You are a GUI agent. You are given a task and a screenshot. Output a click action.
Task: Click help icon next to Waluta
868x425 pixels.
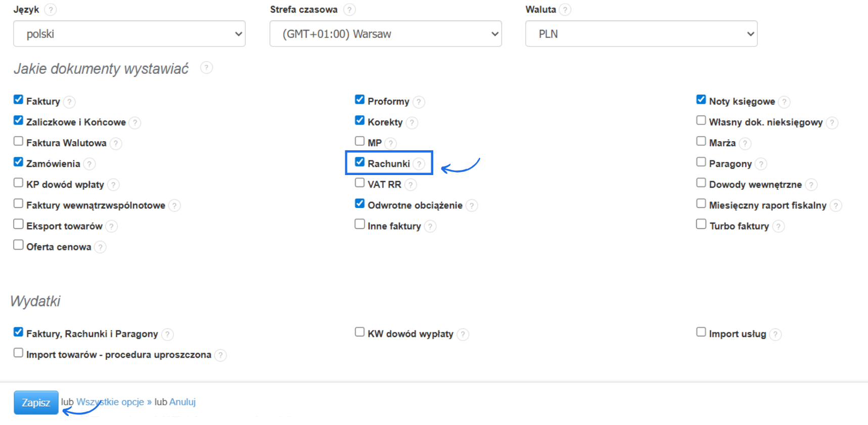click(x=565, y=10)
